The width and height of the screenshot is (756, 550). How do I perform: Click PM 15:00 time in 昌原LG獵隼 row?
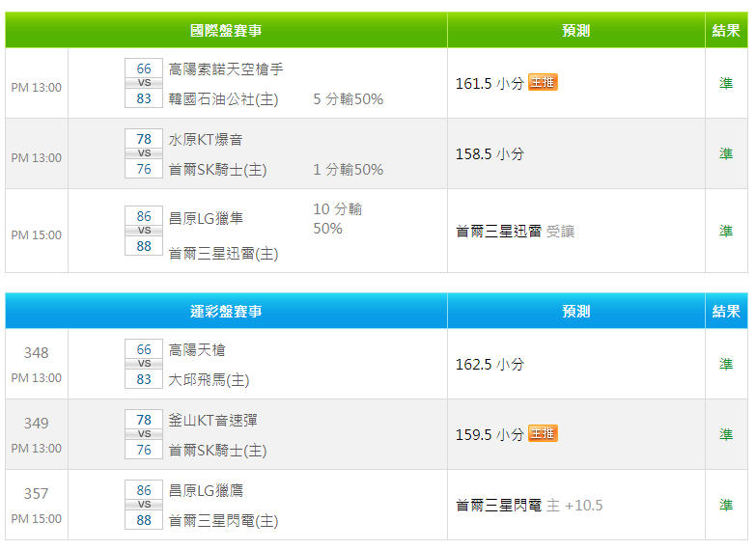(x=36, y=235)
